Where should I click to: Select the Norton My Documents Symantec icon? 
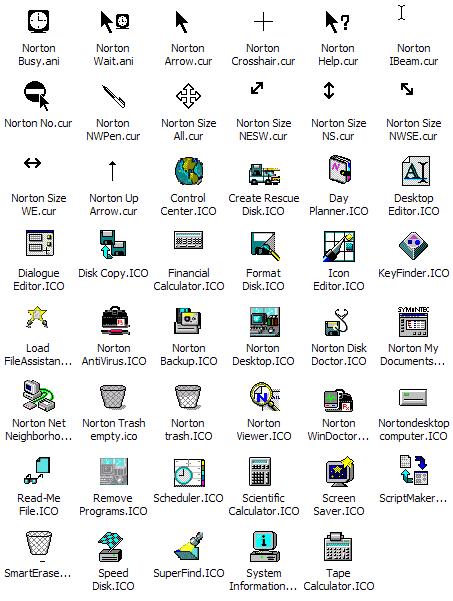pyautogui.click(x=413, y=321)
